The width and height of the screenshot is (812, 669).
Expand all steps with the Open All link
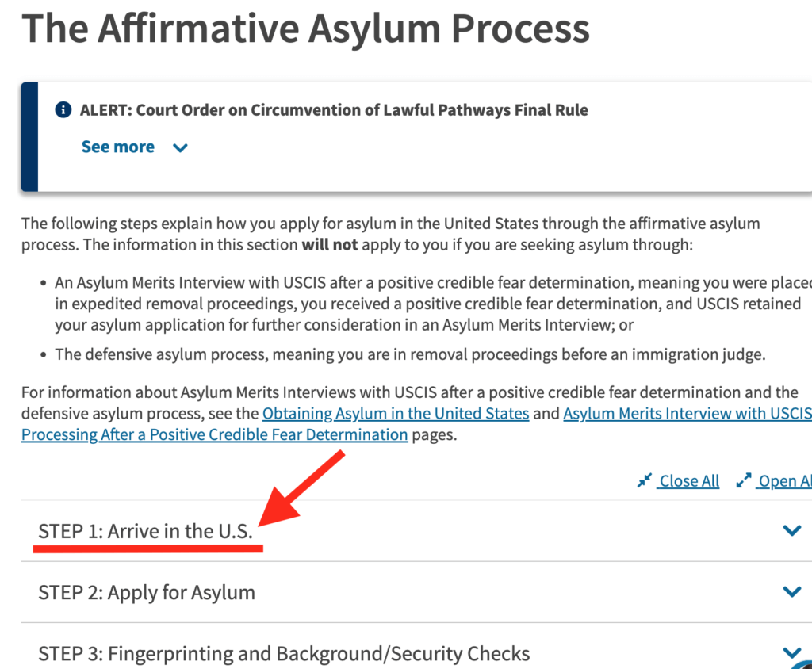click(x=784, y=480)
